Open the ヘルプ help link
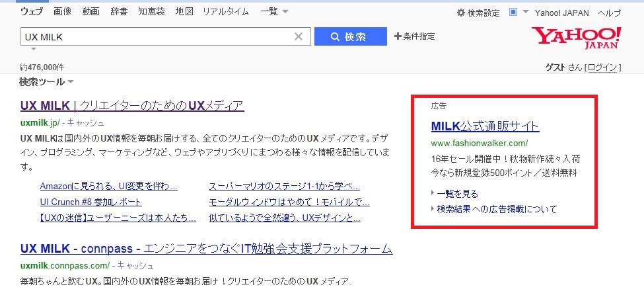The height and width of the screenshot is (299, 644). pos(609,13)
